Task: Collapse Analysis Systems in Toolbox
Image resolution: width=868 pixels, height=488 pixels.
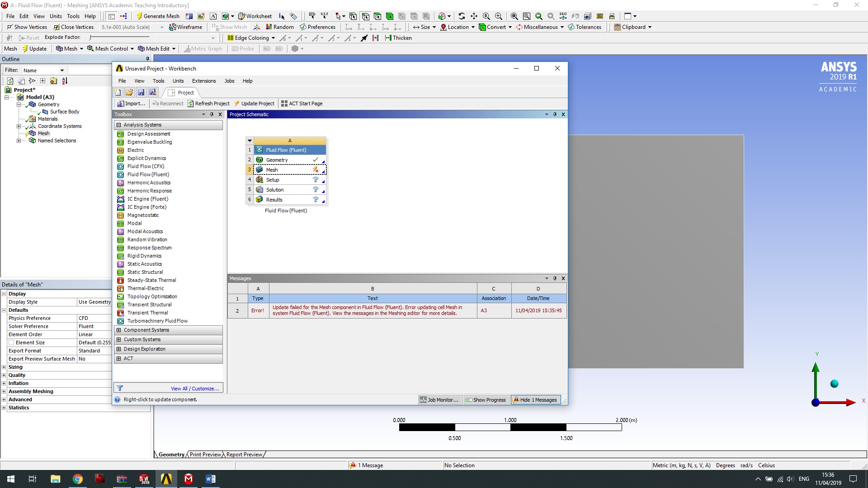Action: click(119, 125)
